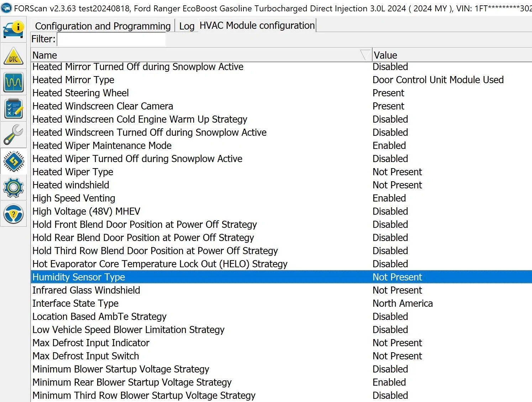The height and width of the screenshot is (402, 532).
Task: Select Low Vehicle Speed Blower Limitation Strategy
Action: [x=281, y=329]
